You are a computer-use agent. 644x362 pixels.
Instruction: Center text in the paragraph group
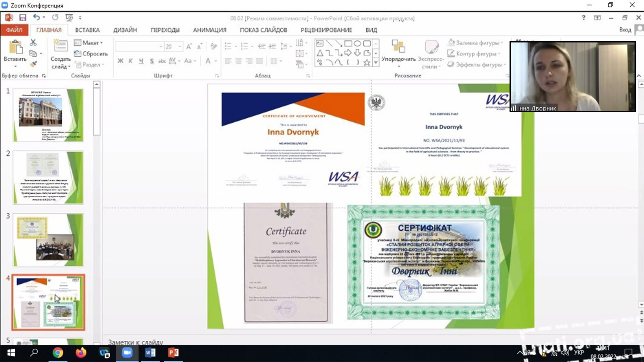(239, 61)
